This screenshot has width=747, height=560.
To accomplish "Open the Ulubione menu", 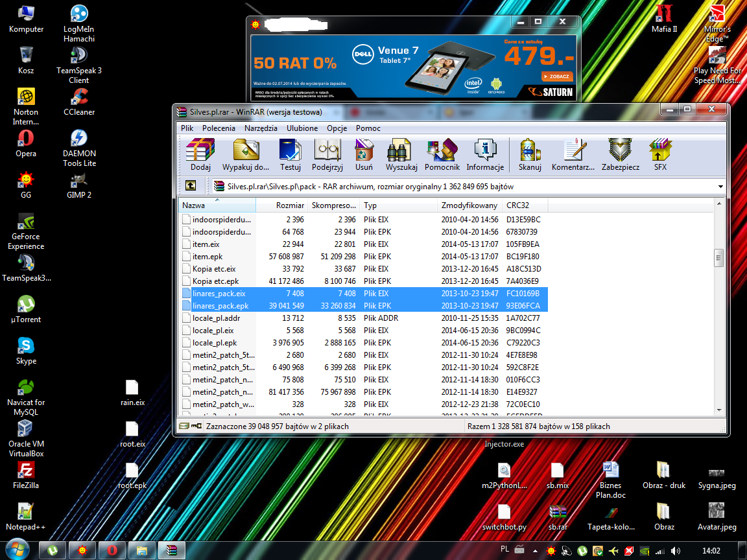I will [x=302, y=128].
